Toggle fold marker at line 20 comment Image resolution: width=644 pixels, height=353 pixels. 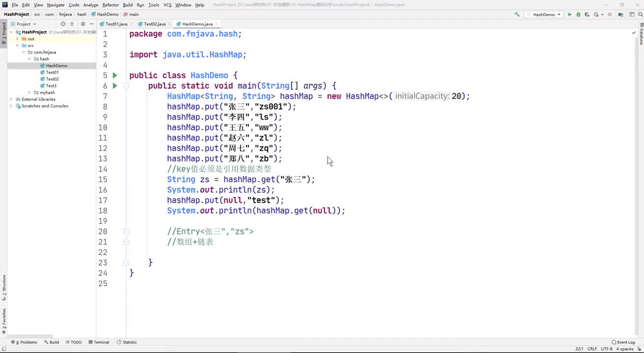(x=126, y=231)
